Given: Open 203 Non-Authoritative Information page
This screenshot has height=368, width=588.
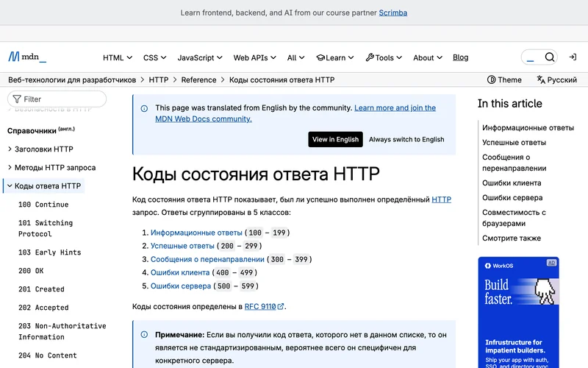Looking at the screenshot, I should click(x=62, y=331).
